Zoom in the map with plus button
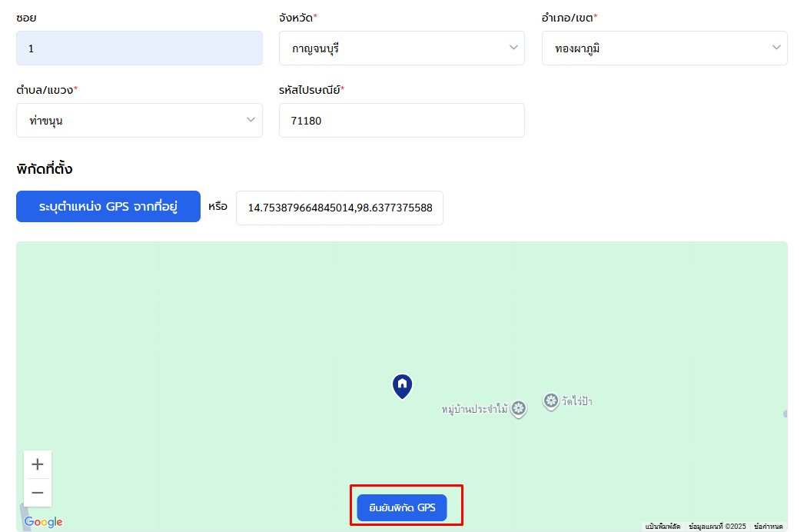Viewport: 807px width, 532px height. (x=38, y=464)
